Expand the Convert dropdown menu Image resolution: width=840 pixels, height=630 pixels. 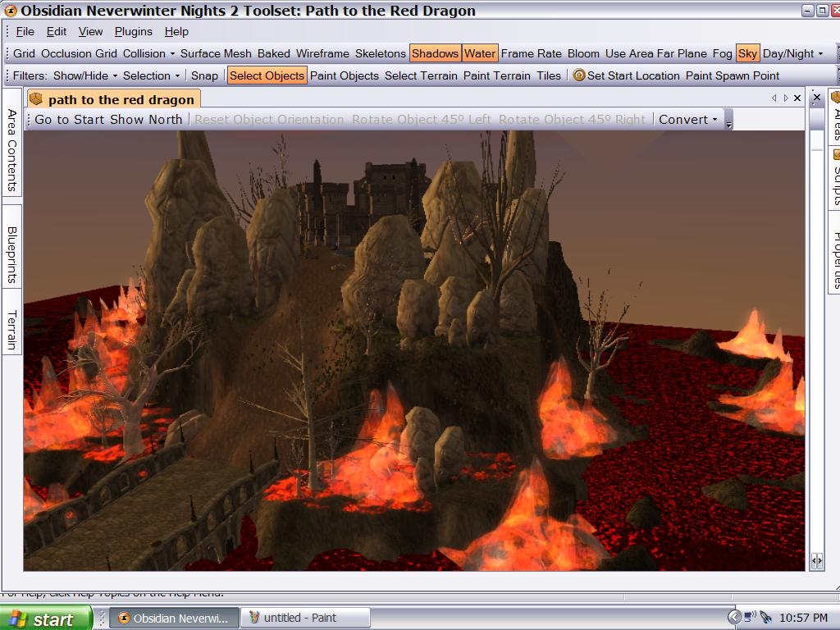click(x=687, y=119)
